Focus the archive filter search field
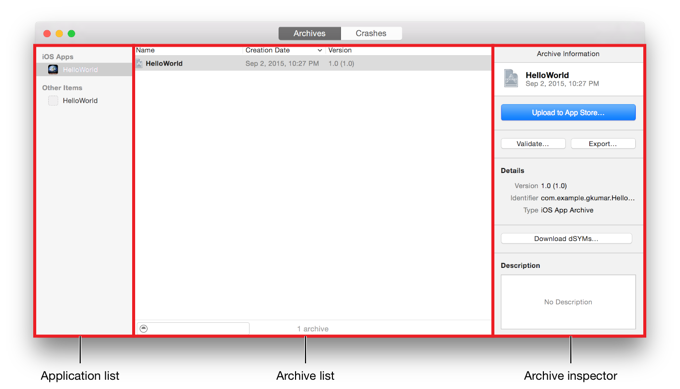 point(193,329)
